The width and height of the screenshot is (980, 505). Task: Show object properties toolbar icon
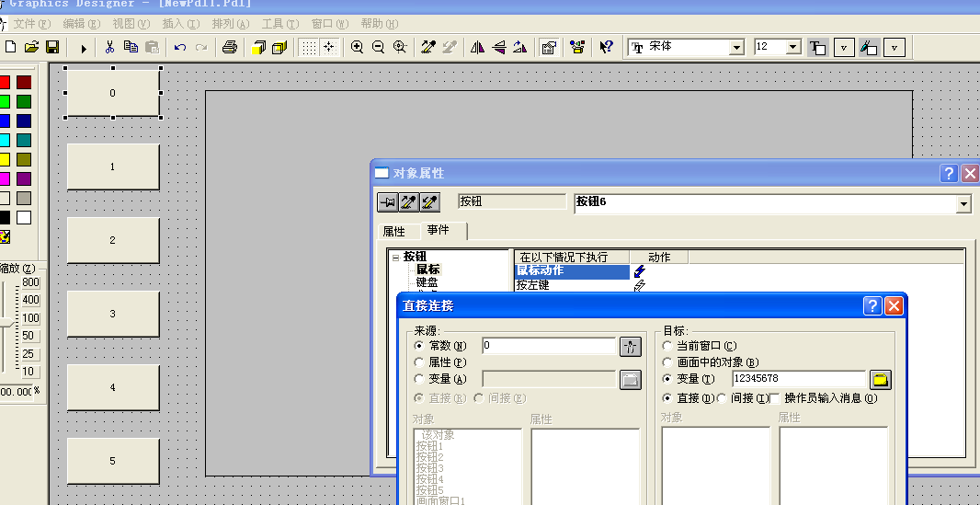(x=549, y=48)
